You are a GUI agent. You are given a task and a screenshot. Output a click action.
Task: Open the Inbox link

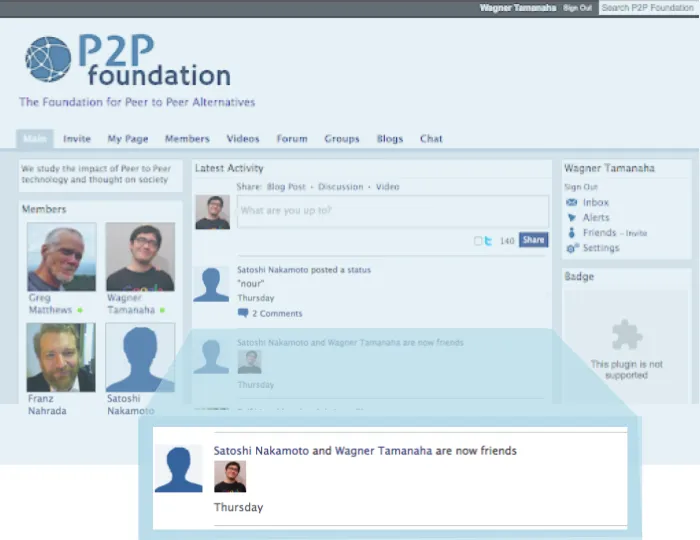[x=596, y=203]
